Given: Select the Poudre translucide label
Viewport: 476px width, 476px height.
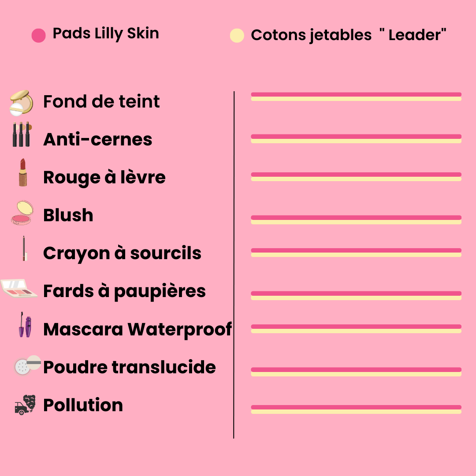Looking at the screenshot, I should click(x=130, y=367).
